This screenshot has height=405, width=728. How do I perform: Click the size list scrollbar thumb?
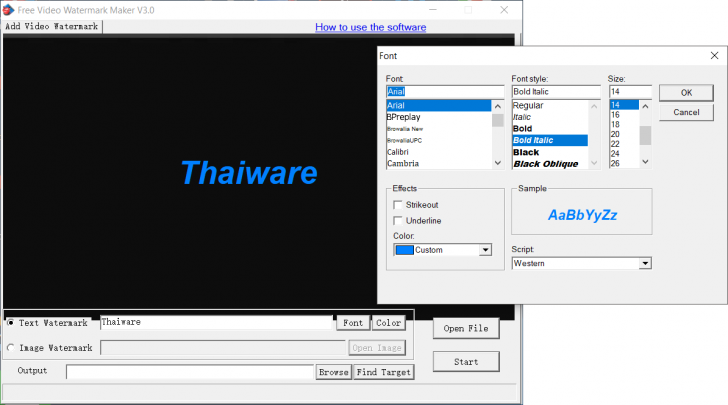tap(645, 136)
